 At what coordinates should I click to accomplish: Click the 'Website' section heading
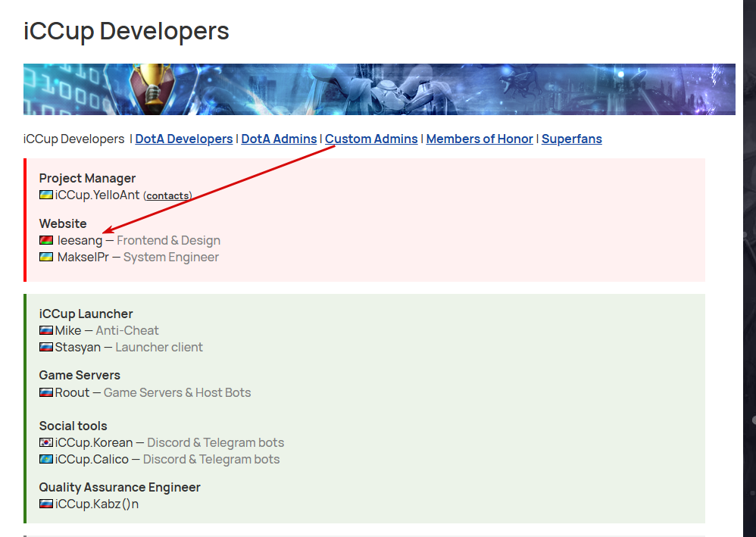point(63,223)
